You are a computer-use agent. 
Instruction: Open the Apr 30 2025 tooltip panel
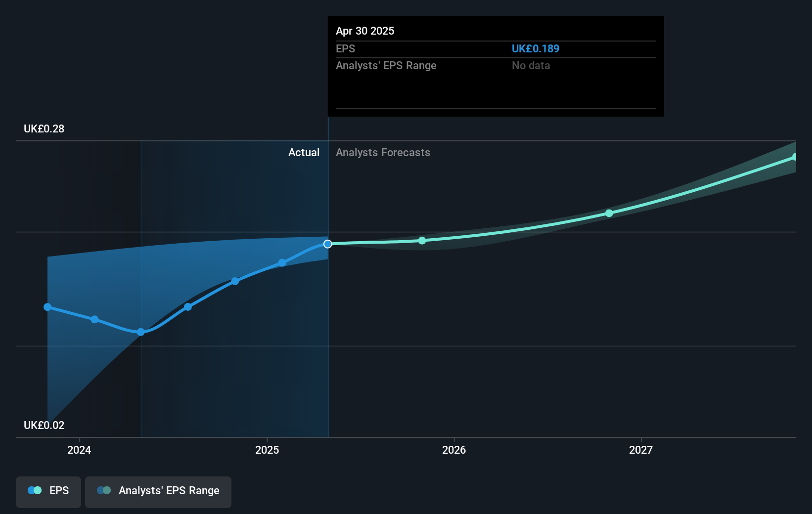coord(495,66)
